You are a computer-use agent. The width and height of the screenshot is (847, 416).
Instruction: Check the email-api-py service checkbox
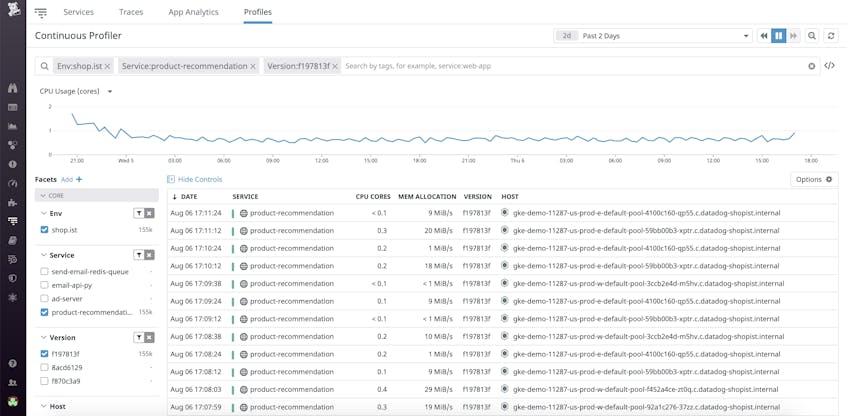[45, 285]
